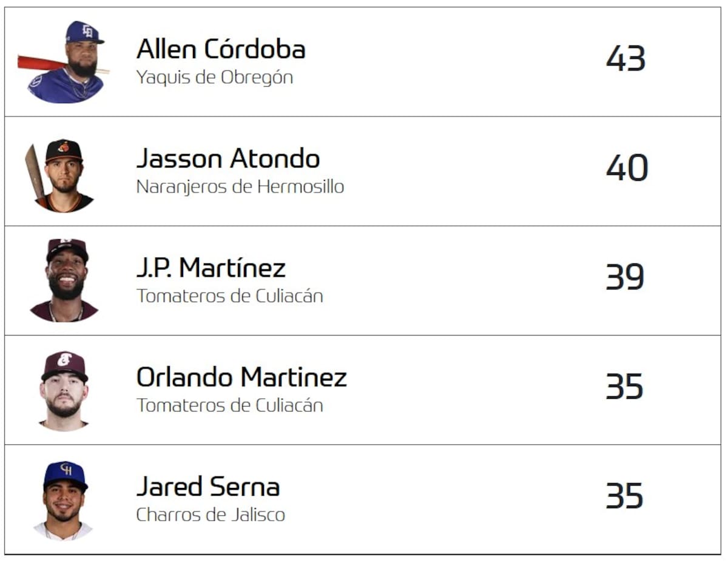Click the Jared Serna name
The width and height of the screenshot is (728, 562).
pyautogui.click(x=207, y=487)
